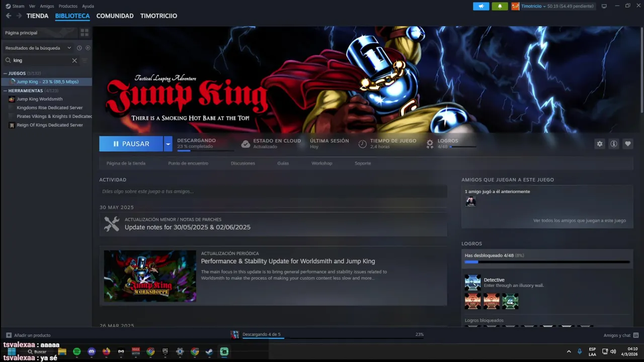The height and width of the screenshot is (362, 644).
Task: Go back with the left arrow
Action: click(x=9, y=16)
